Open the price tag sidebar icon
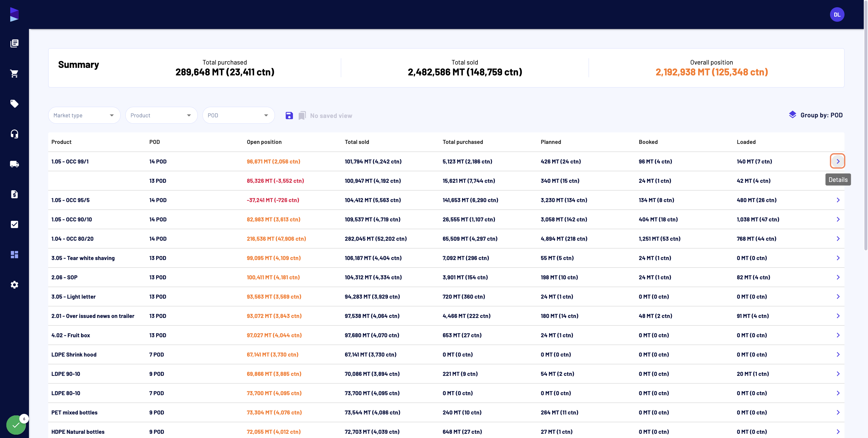The height and width of the screenshot is (438, 868). tap(14, 103)
